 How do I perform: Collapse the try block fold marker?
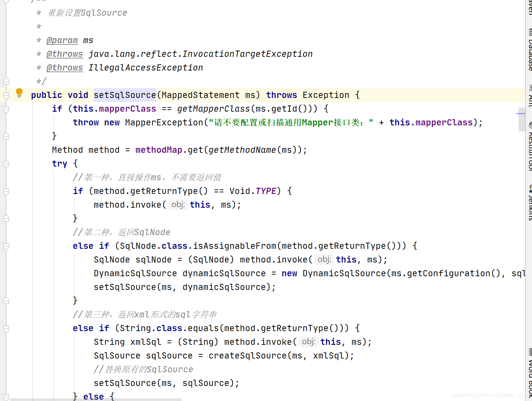tap(6, 164)
